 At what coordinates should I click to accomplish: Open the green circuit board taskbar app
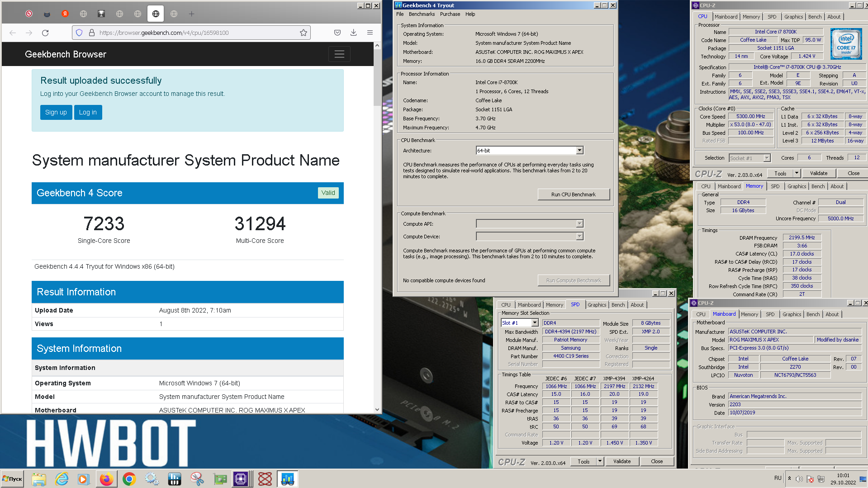(x=220, y=479)
